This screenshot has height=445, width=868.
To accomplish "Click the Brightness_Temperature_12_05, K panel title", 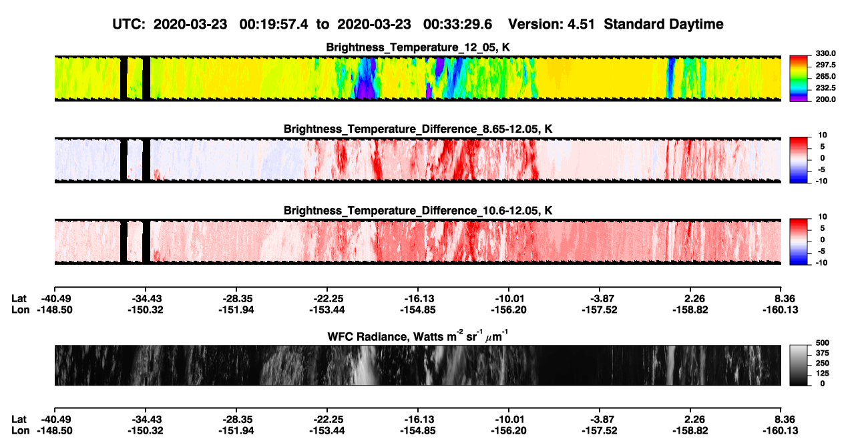I will 417,47.
